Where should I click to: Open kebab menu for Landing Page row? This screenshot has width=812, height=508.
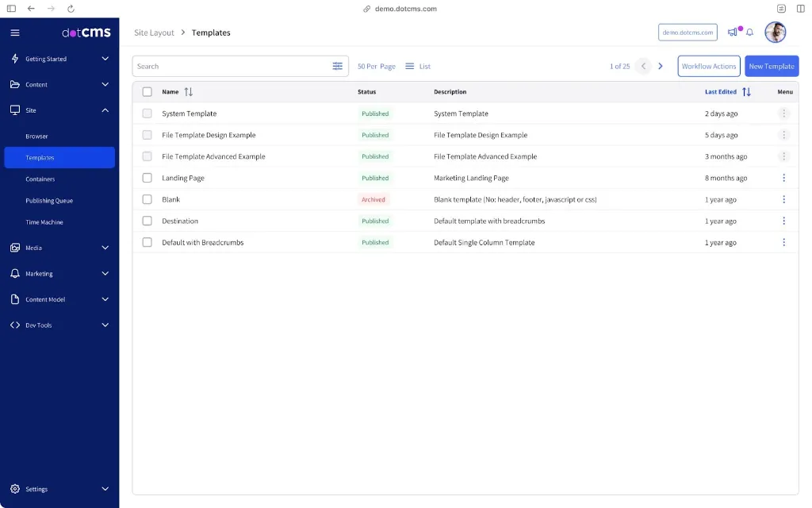click(x=783, y=178)
